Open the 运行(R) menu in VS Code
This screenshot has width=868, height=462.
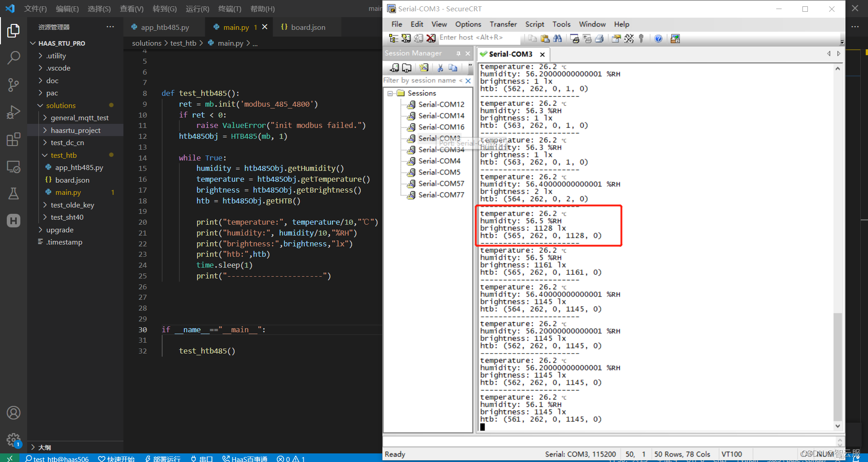click(x=198, y=9)
